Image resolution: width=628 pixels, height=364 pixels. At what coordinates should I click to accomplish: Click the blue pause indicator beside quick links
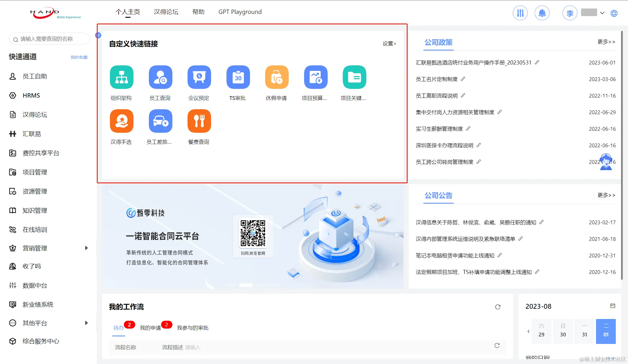pos(98,35)
